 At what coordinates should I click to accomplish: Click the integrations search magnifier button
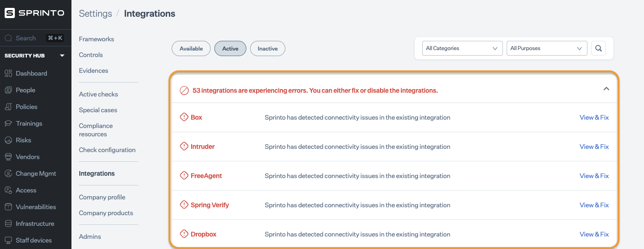599,48
